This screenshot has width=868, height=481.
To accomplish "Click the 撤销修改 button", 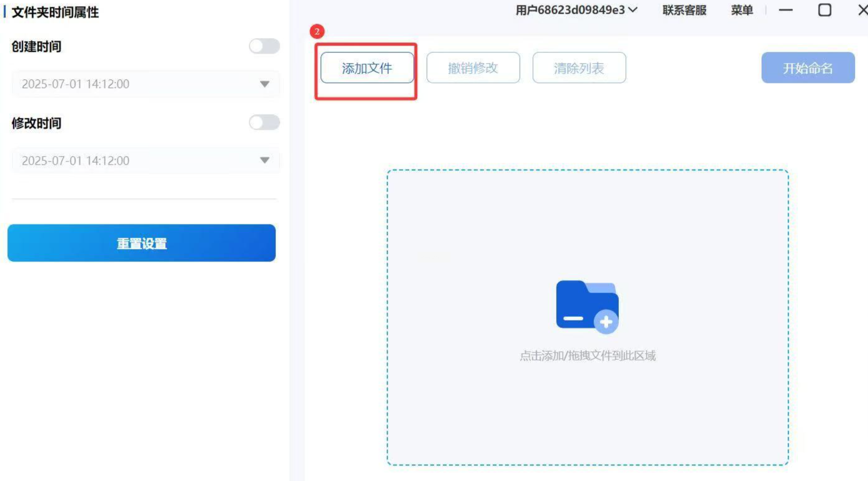I will coord(473,68).
